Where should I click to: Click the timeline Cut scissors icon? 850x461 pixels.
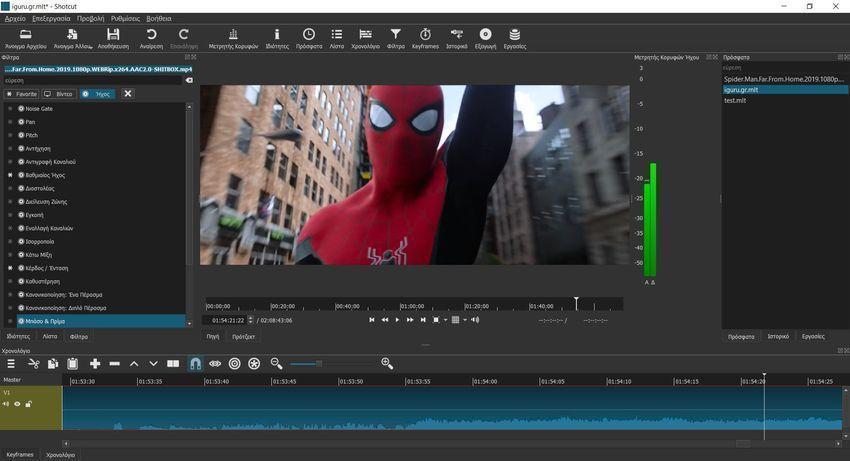pyautogui.click(x=34, y=364)
